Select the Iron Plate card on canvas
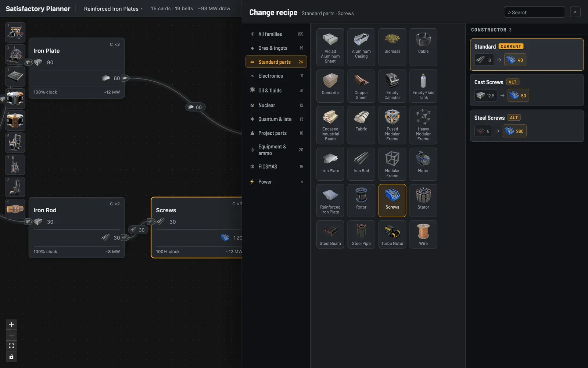 coord(76,68)
